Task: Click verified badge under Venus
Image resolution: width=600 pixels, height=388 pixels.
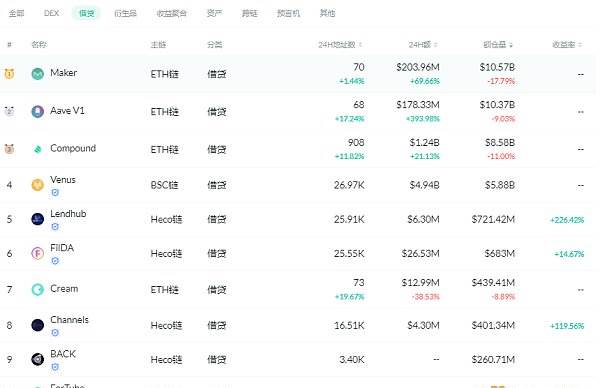Action: pos(55,192)
